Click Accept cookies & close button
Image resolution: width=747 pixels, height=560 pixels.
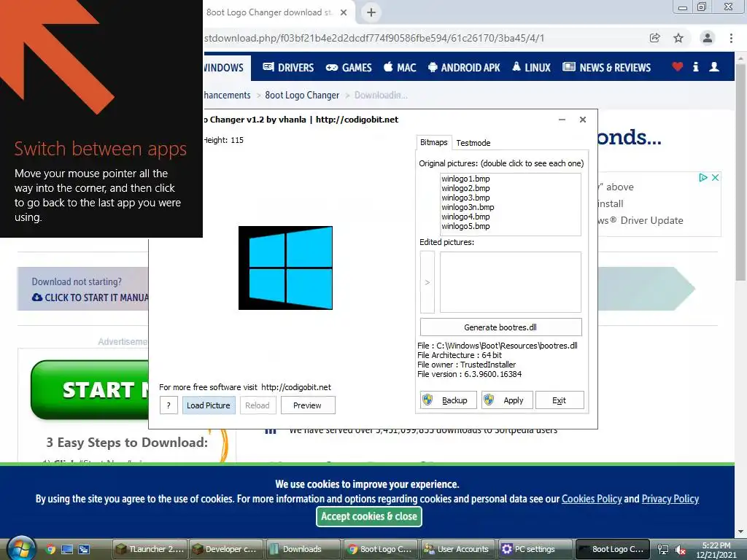pyautogui.click(x=368, y=516)
